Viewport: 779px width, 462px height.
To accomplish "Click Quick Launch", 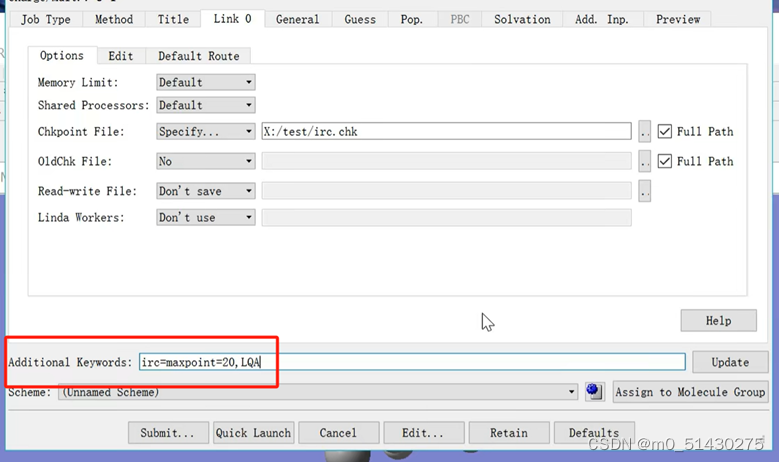I will click(253, 433).
